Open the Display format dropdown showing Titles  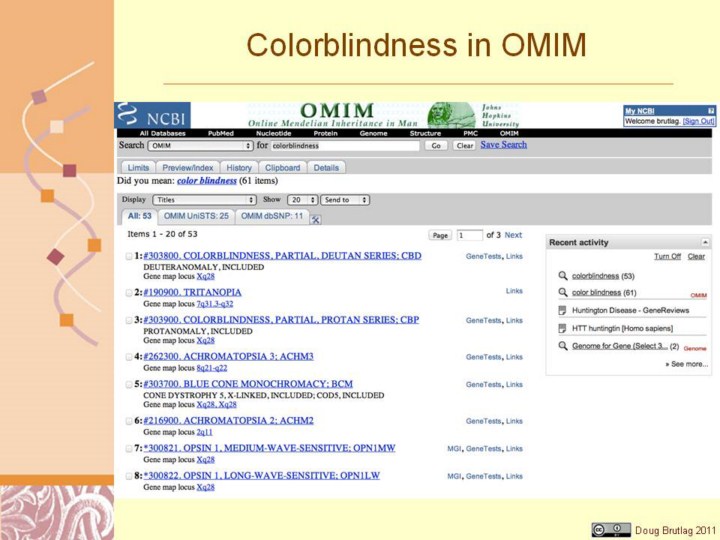(x=204, y=200)
